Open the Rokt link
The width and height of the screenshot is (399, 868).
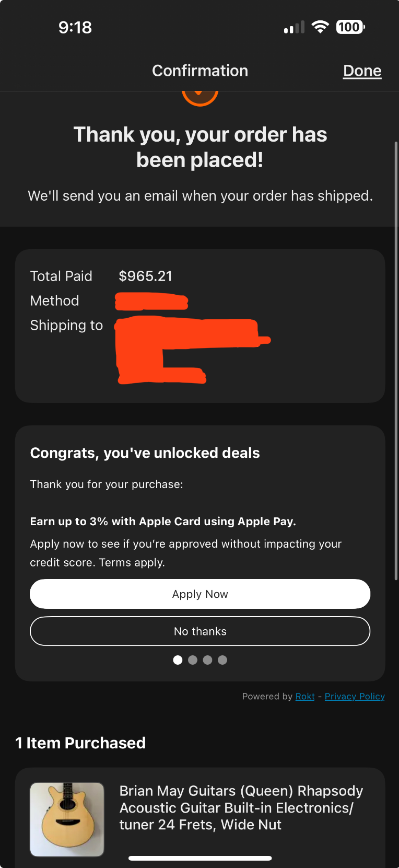click(305, 697)
